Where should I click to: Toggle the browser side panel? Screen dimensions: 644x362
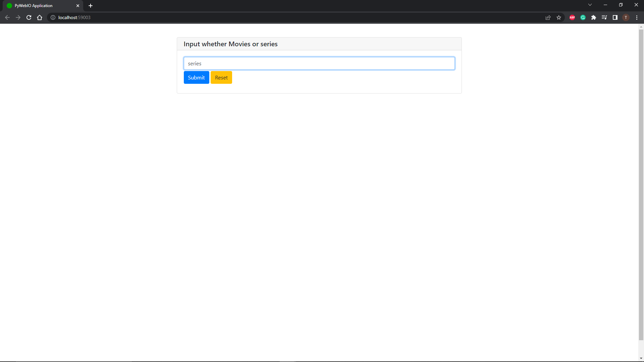[x=615, y=17]
